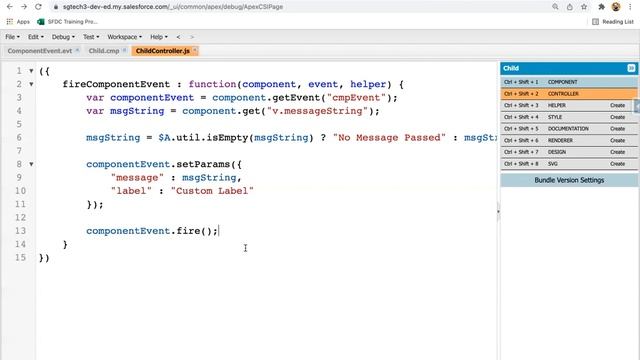
Task: Click the zoom magnifier icon in address bar
Action: (555, 7)
